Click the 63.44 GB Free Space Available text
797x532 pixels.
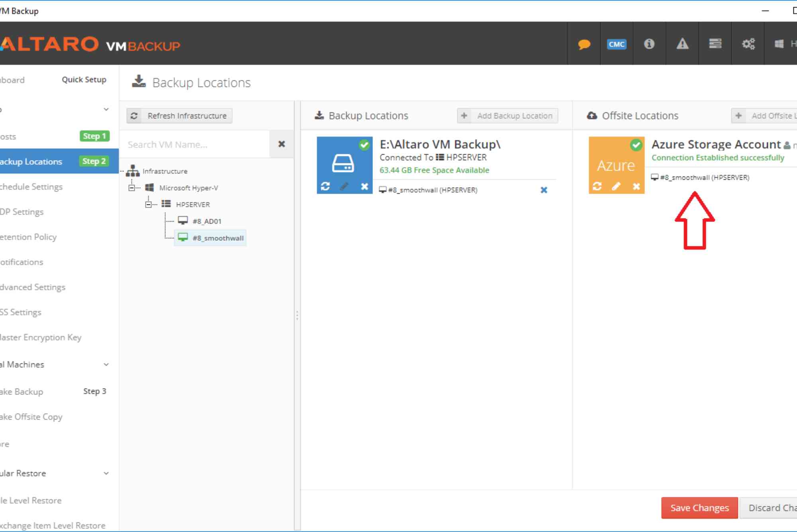434,170
